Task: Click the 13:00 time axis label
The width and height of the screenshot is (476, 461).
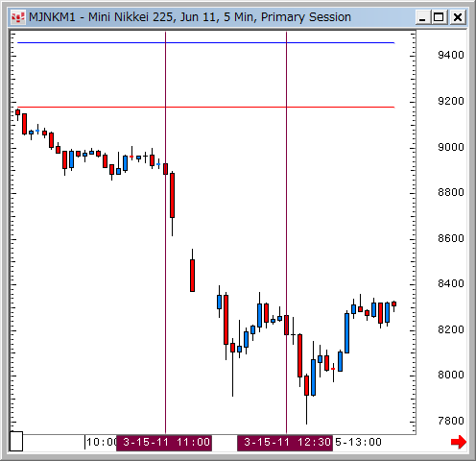Action: [x=358, y=443]
